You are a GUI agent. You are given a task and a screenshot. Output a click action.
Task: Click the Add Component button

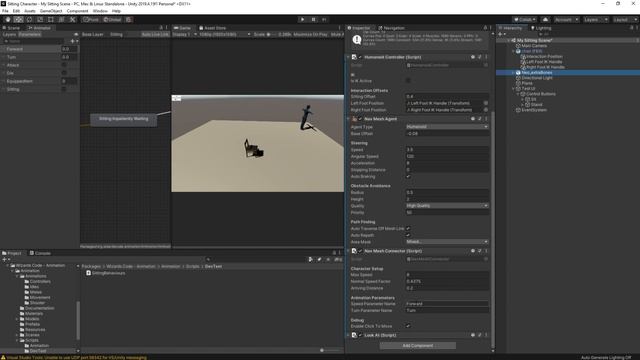[418, 346]
